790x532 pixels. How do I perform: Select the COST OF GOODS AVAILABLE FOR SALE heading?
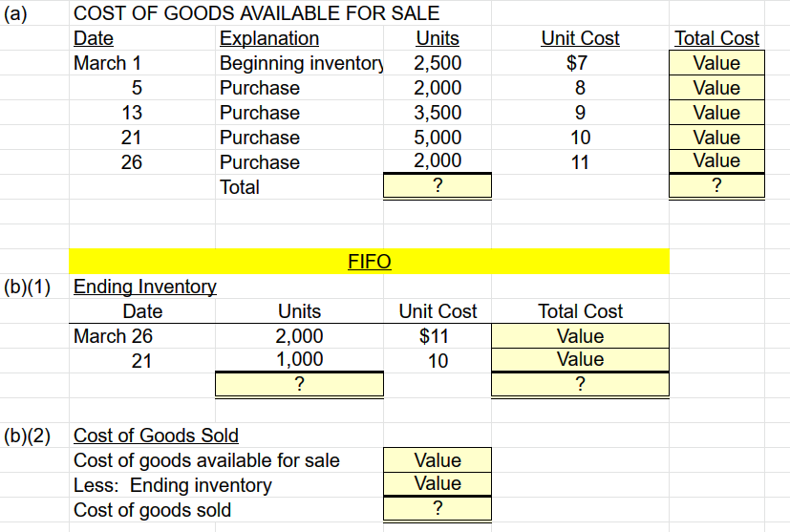pyautogui.click(x=256, y=13)
